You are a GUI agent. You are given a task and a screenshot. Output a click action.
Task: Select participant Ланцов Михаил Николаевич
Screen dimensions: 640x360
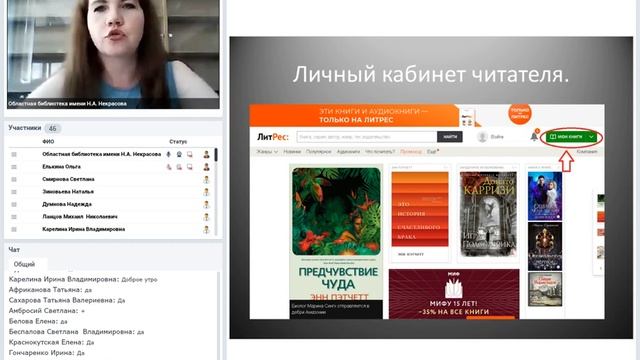click(x=80, y=217)
